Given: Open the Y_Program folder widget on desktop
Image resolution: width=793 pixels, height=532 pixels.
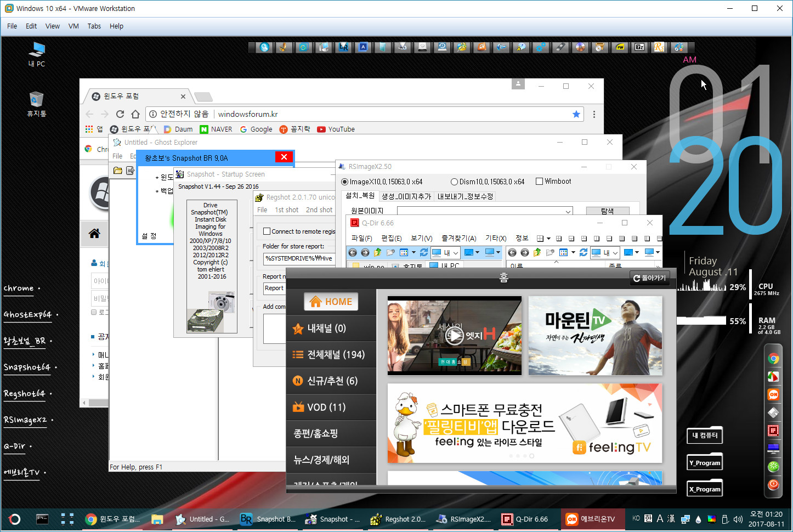Looking at the screenshot, I should pyautogui.click(x=705, y=463).
